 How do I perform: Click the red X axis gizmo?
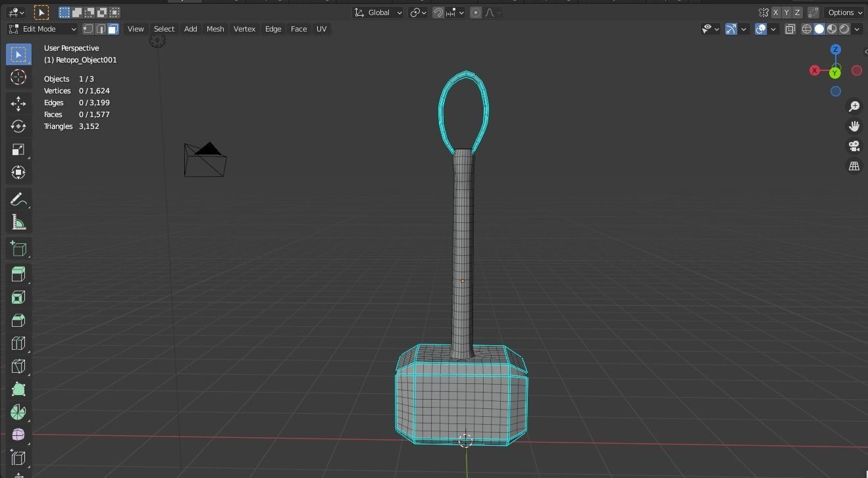[815, 70]
